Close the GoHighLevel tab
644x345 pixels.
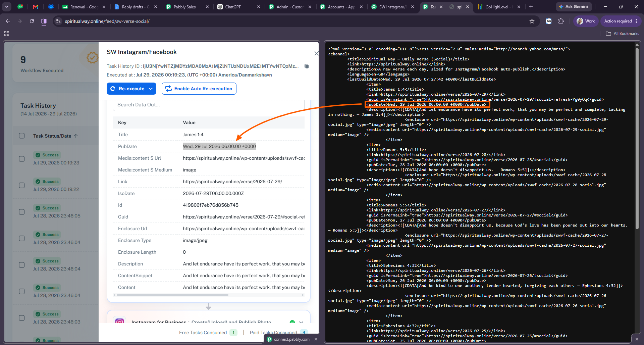point(519,7)
